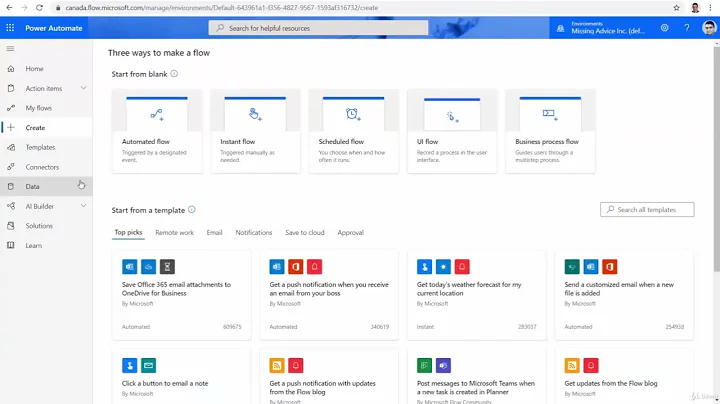The image size is (720, 404).
Task: Click the Business process flow icon
Action: tap(550, 114)
